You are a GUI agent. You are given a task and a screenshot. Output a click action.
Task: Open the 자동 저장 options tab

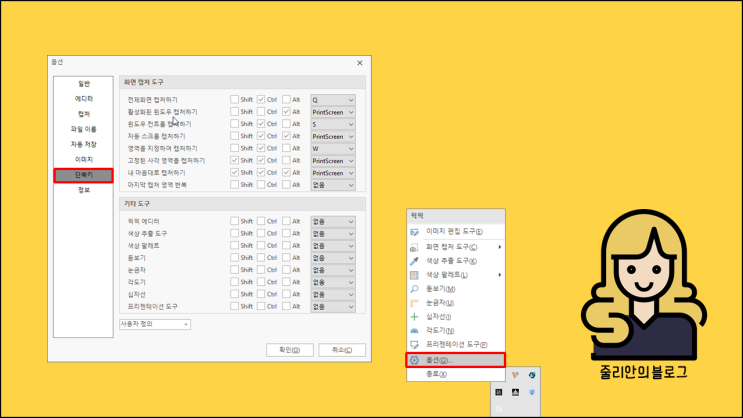point(84,145)
